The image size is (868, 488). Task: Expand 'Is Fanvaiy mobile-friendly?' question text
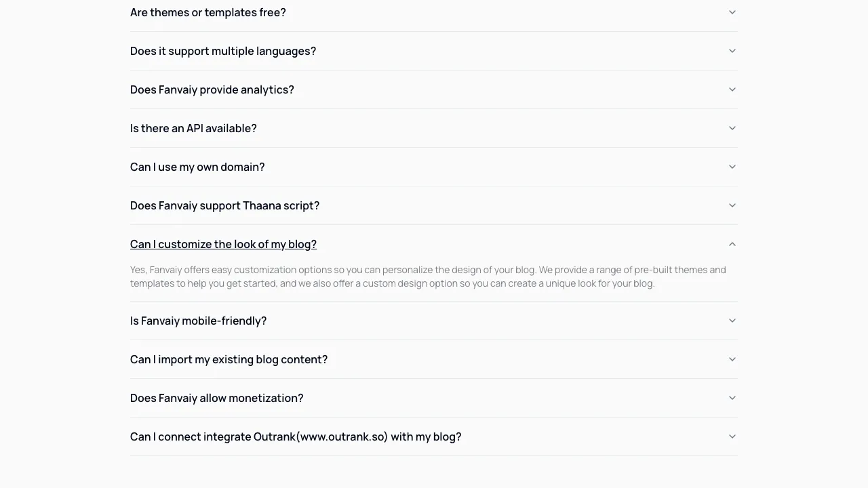click(198, 321)
